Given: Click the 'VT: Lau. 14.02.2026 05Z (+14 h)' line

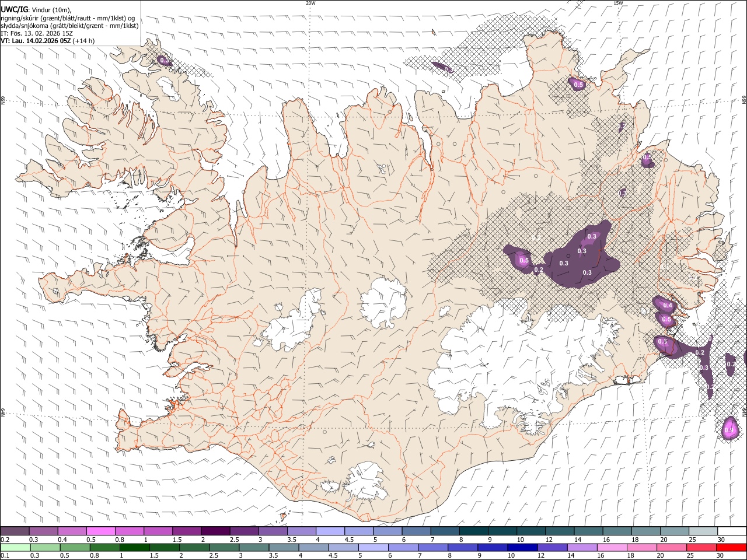Looking at the screenshot, I should (x=48, y=41).
